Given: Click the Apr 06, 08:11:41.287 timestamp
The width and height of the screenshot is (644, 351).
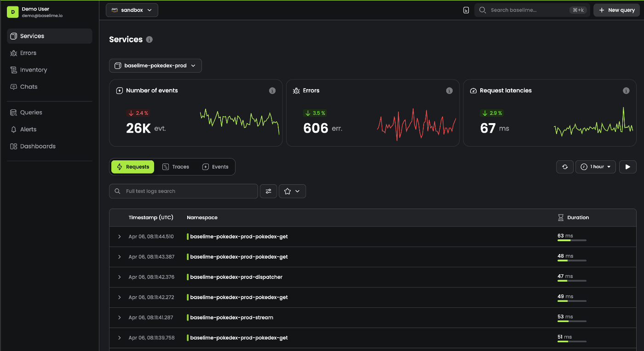Looking at the screenshot, I should [x=151, y=317].
